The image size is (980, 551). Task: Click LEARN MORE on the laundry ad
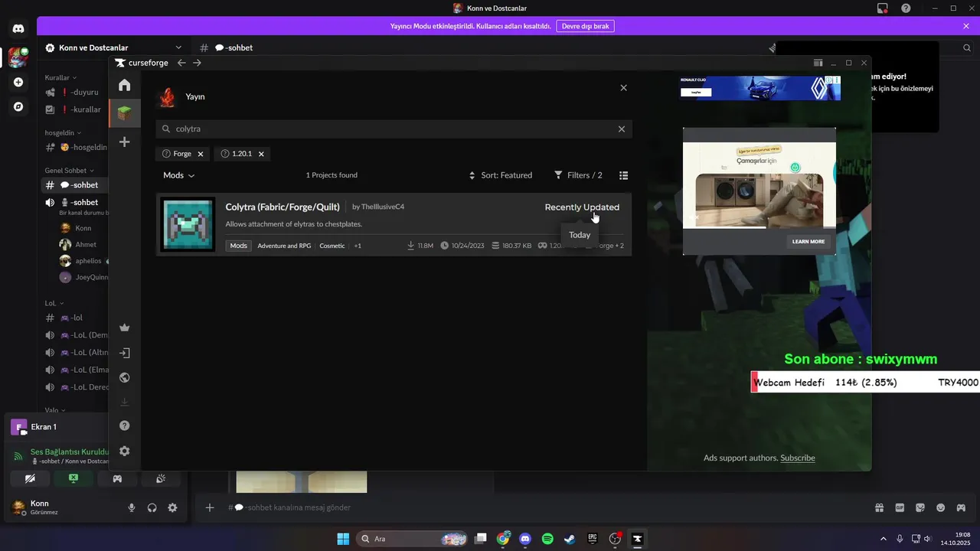pos(808,241)
